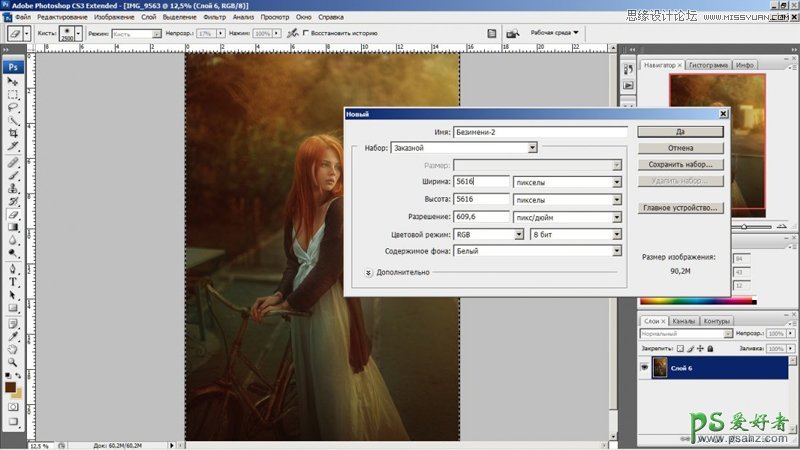The image size is (800, 450).
Task: Click the Имя text field
Action: click(539, 131)
